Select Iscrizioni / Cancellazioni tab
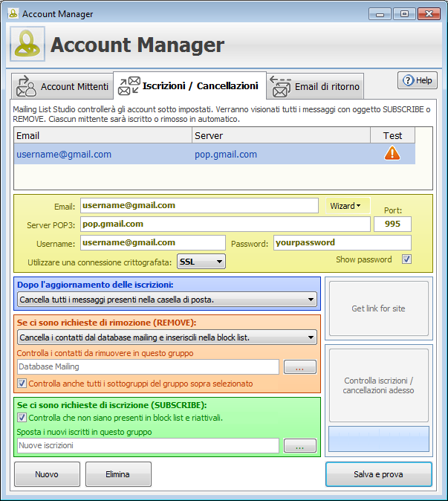 coord(188,86)
